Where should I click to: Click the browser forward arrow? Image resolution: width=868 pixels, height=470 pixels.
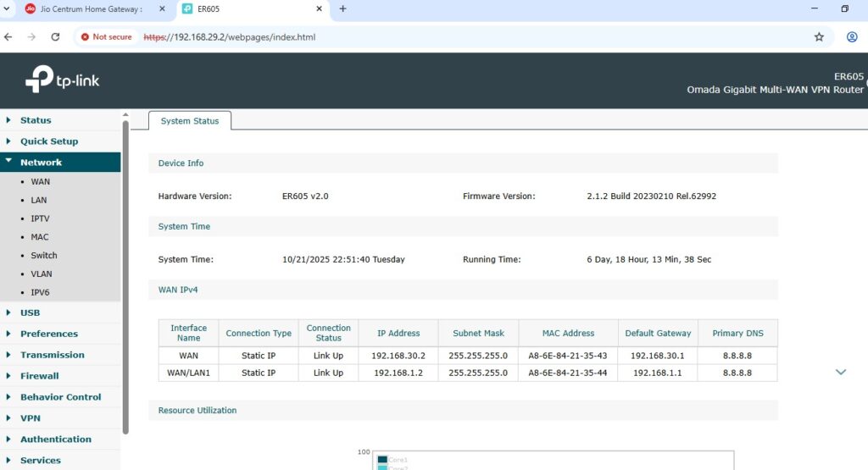31,37
